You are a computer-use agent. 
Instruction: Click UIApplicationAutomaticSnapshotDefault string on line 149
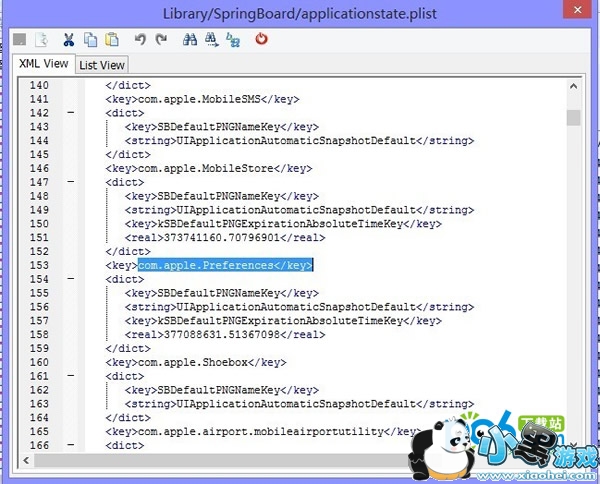[296, 210]
